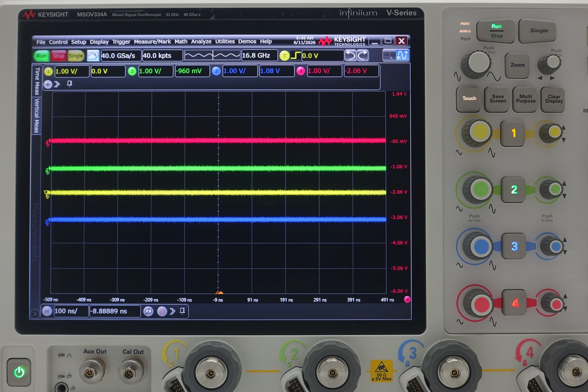This screenshot has height=392, width=588.
Task: Click the orange trigger position marker
Action: point(219,293)
